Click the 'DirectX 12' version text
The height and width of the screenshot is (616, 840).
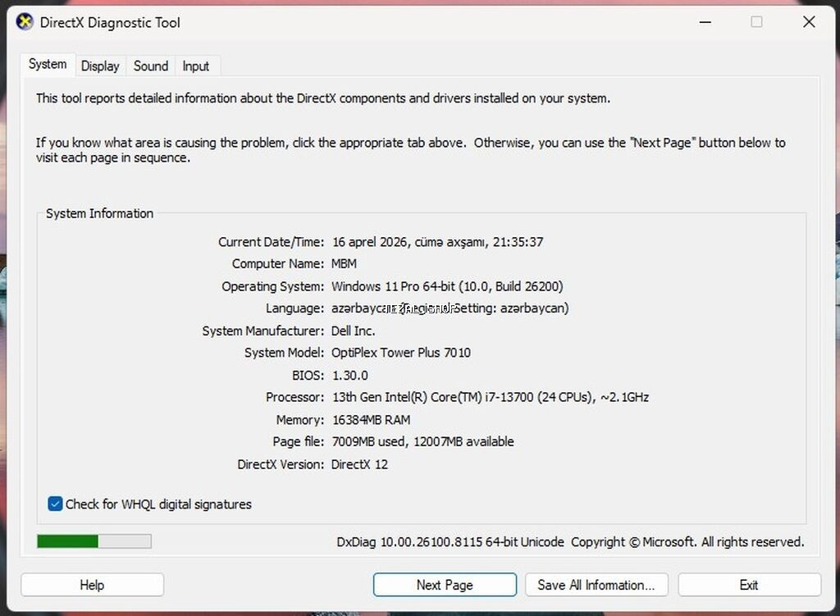point(361,464)
